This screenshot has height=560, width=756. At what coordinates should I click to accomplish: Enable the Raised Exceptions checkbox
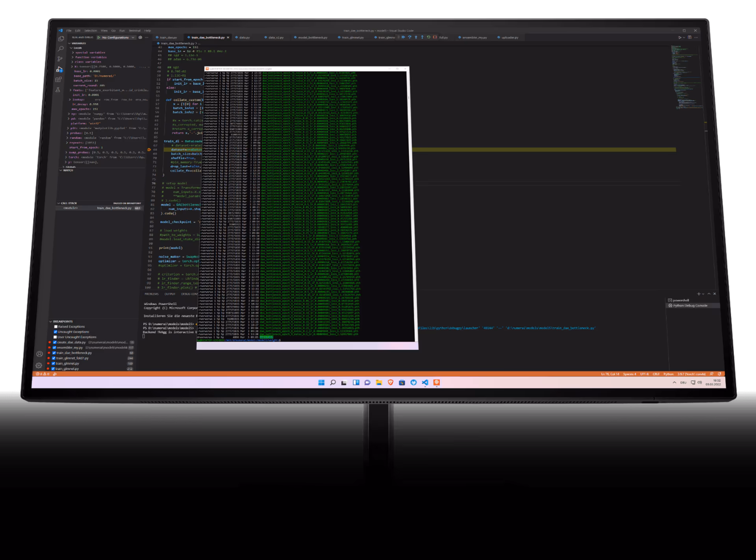click(x=56, y=326)
